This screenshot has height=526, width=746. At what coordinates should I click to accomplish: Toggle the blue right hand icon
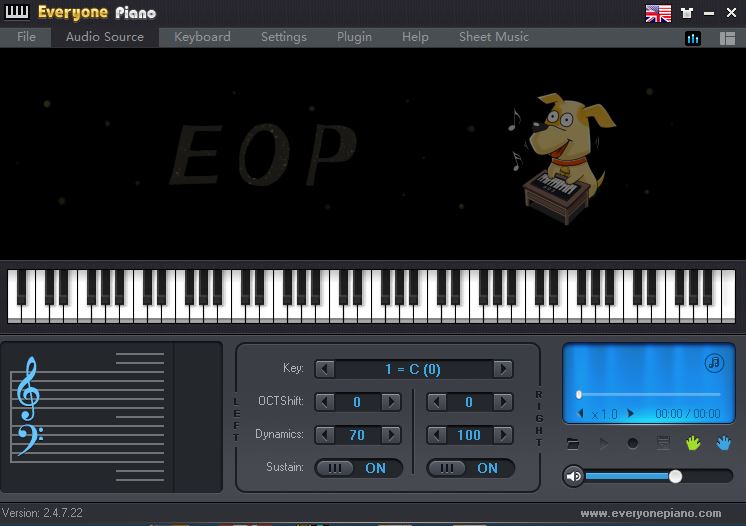click(724, 443)
